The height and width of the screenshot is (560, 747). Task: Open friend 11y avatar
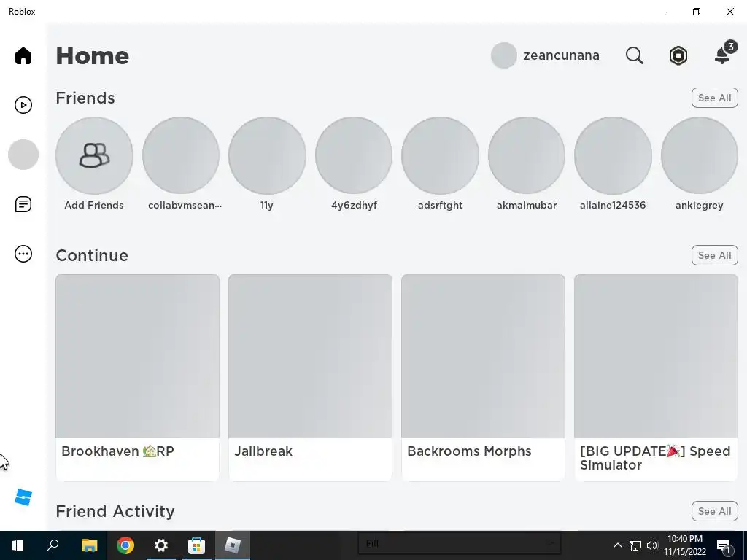tap(267, 155)
